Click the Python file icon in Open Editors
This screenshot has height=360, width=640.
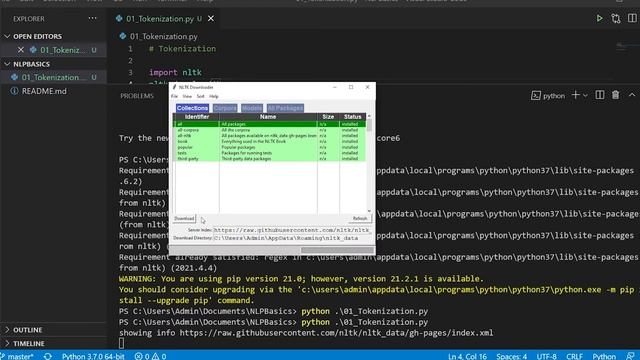33,50
